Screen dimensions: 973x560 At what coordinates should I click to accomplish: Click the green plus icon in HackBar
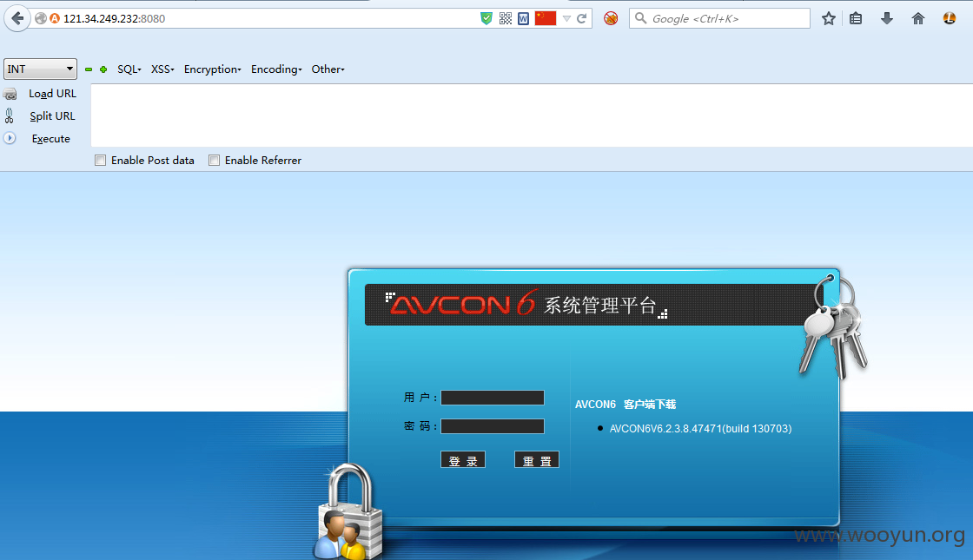coord(103,69)
